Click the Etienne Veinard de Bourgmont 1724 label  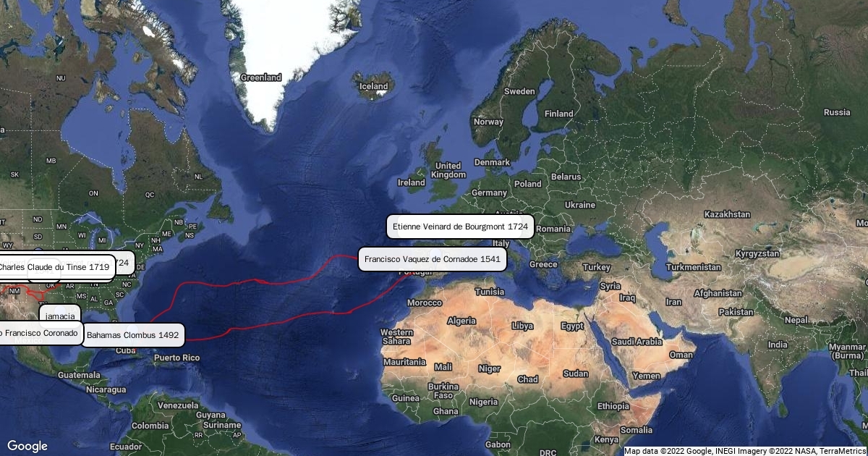[460, 227]
